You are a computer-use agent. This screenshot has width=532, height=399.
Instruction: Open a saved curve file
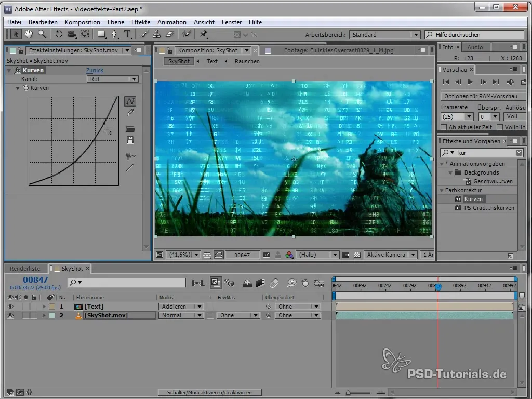pos(130,129)
